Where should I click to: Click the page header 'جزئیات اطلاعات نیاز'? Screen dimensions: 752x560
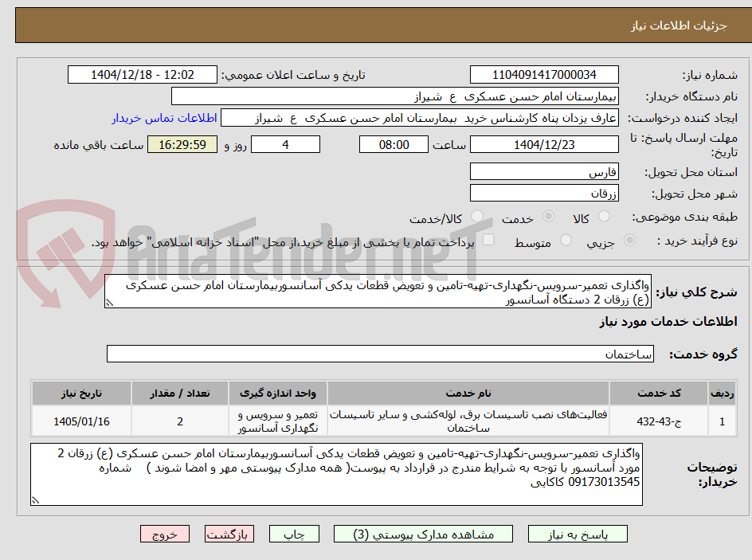tap(679, 25)
